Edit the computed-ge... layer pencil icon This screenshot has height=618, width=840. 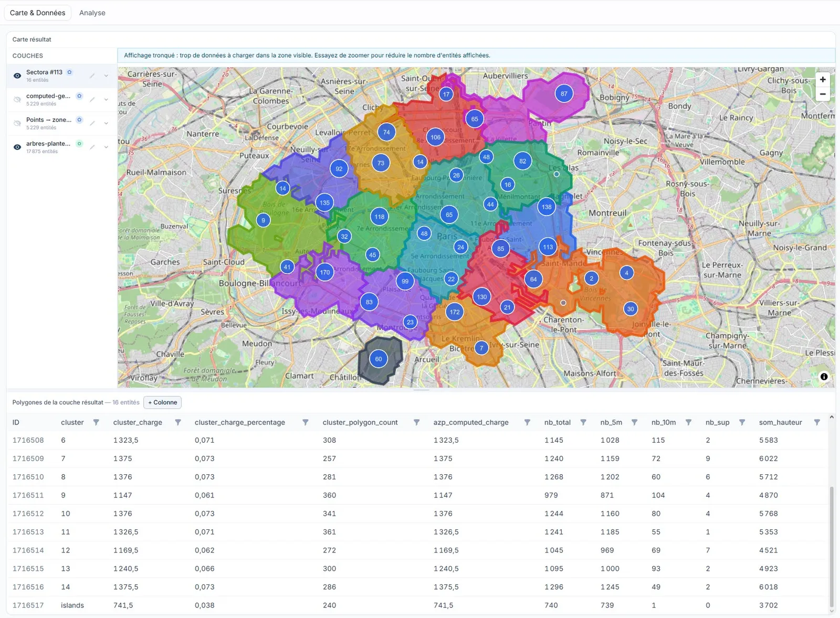tap(92, 99)
